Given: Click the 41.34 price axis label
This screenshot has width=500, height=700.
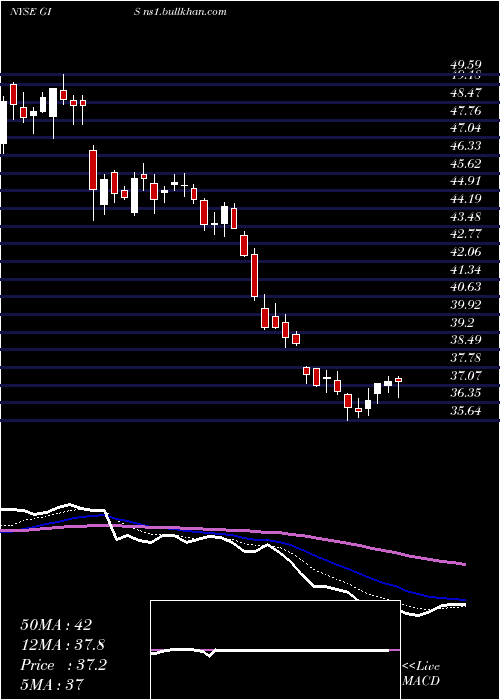Looking at the screenshot, I should [x=466, y=270].
